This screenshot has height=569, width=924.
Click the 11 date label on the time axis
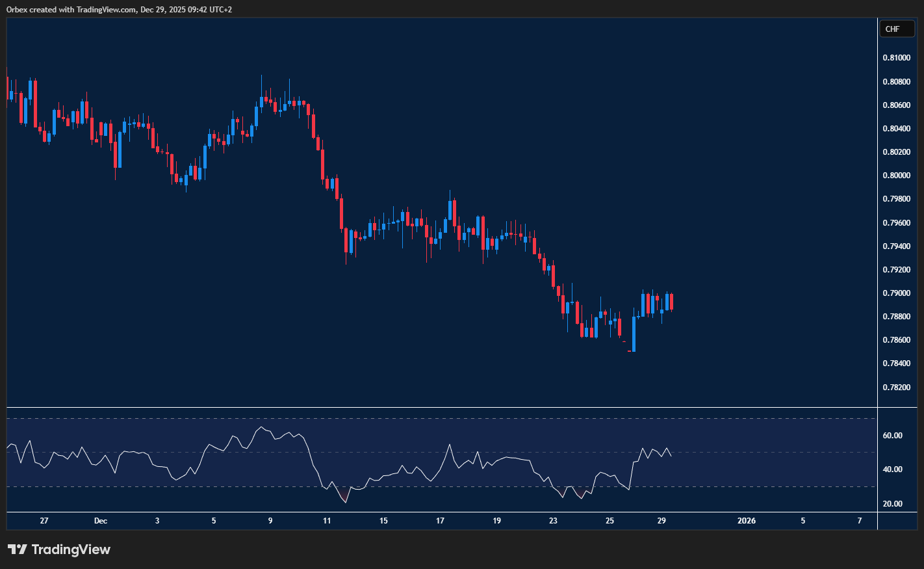pyautogui.click(x=327, y=521)
